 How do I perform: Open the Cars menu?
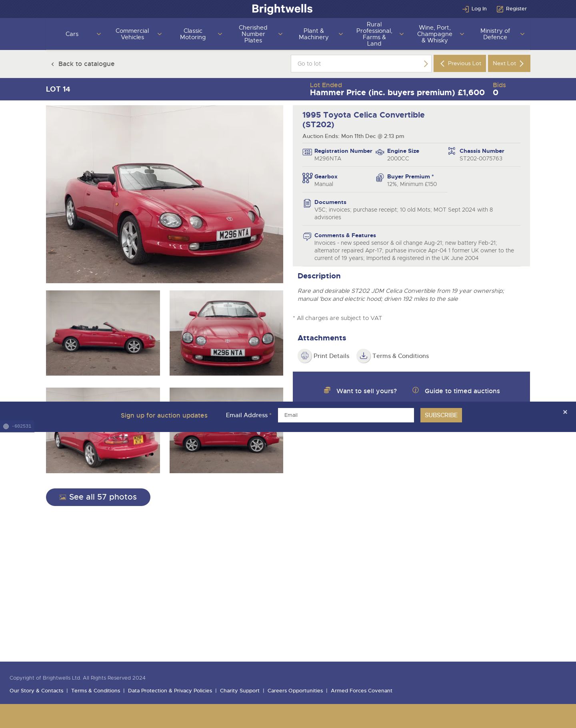coord(72,34)
